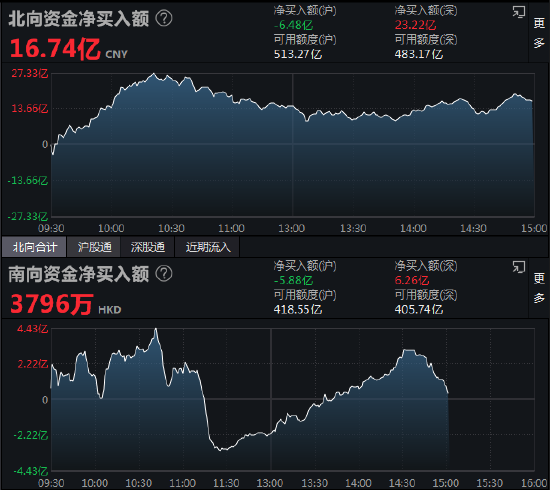Click the northbound chart peak near 10:20
550x490 pixels.
click(x=153, y=74)
